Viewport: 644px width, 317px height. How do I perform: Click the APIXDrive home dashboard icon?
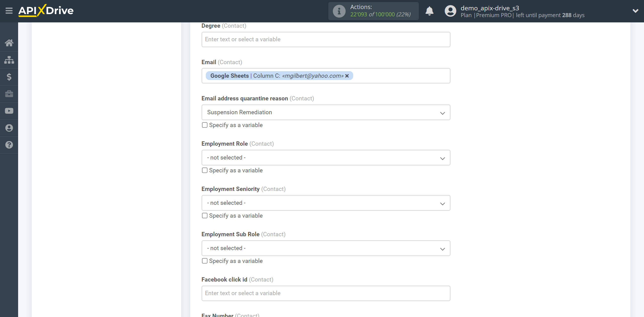[x=9, y=42]
